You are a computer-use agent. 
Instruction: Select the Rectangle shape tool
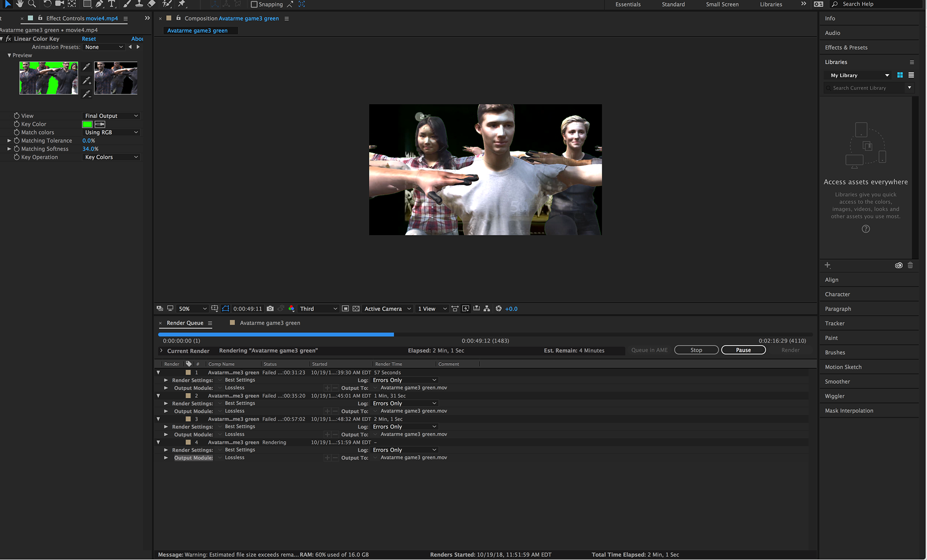pyautogui.click(x=87, y=4)
